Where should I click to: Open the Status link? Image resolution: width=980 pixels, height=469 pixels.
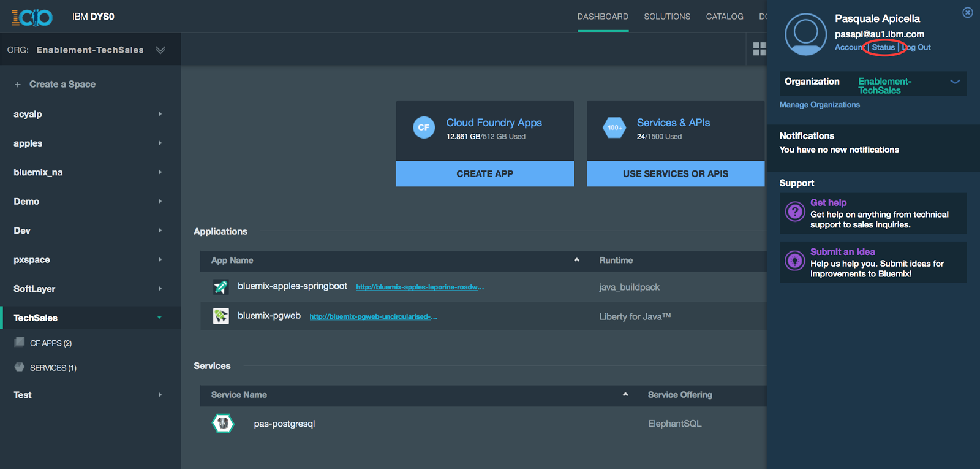pyautogui.click(x=883, y=48)
